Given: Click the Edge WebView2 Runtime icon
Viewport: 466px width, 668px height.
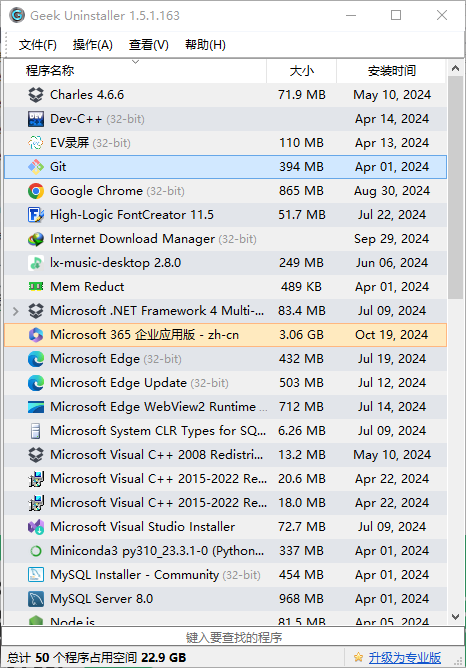Looking at the screenshot, I should coord(36,407).
